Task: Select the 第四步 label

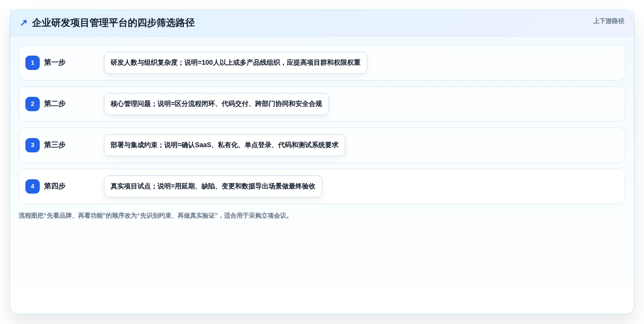Action: pyautogui.click(x=55, y=186)
